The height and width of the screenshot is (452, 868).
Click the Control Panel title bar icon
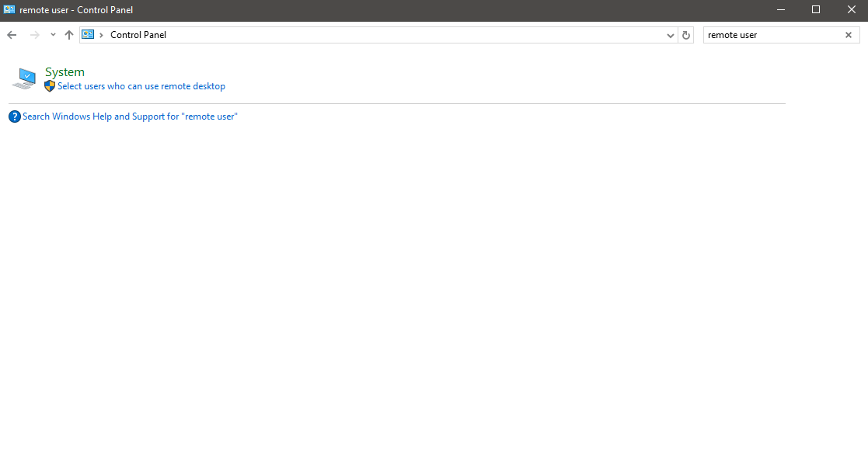[9, 9]
